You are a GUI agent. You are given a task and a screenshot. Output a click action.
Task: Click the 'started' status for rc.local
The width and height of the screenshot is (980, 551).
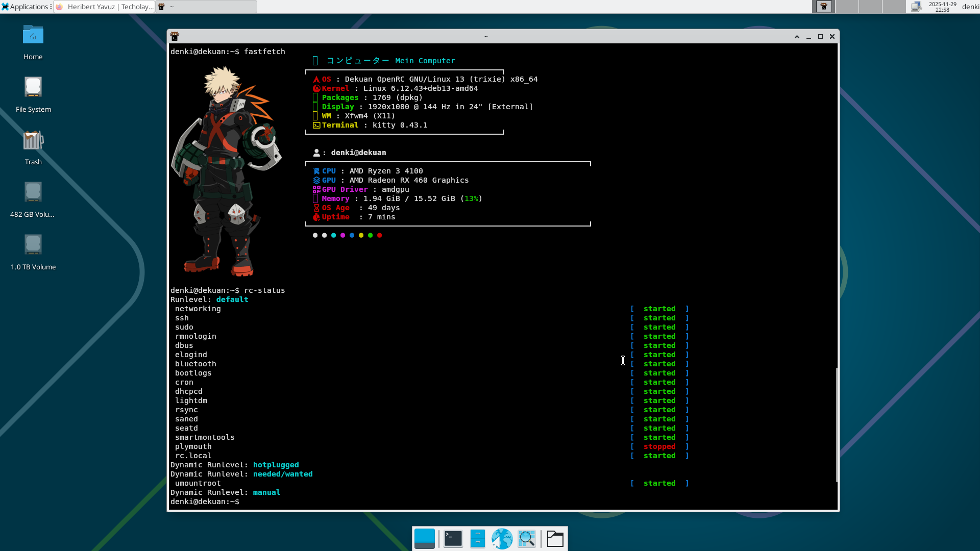click(659, 456)
